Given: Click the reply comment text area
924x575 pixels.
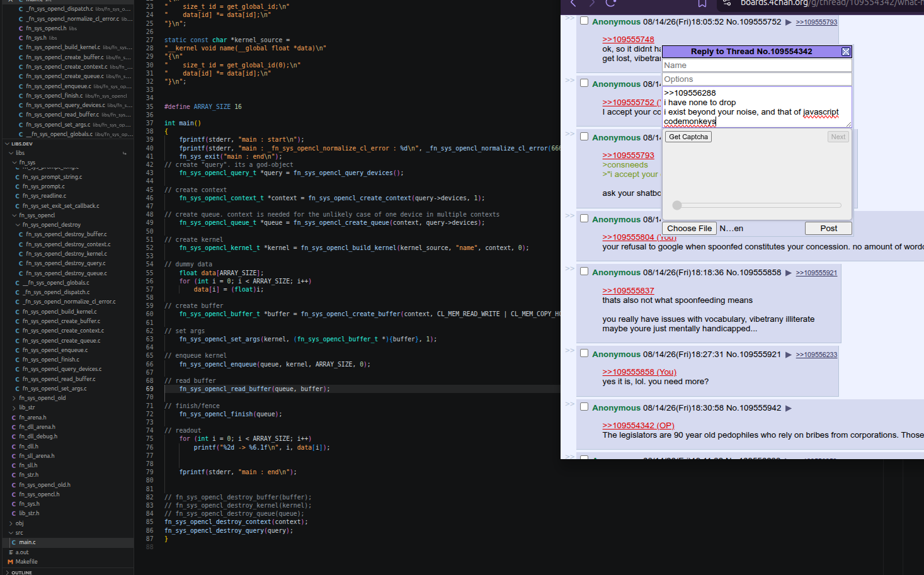Looking at the screenshot, I should coord(757,107).
